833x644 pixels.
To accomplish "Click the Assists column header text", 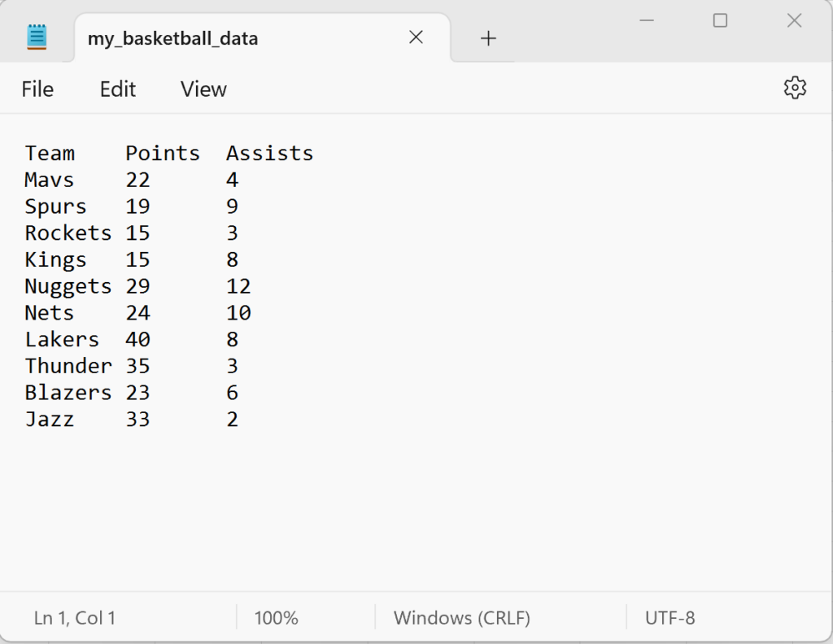I will coord(269,153).
